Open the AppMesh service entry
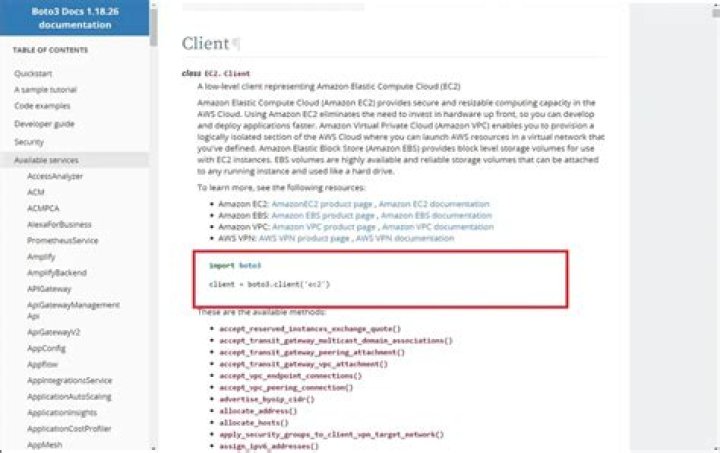 click(45, 444)
